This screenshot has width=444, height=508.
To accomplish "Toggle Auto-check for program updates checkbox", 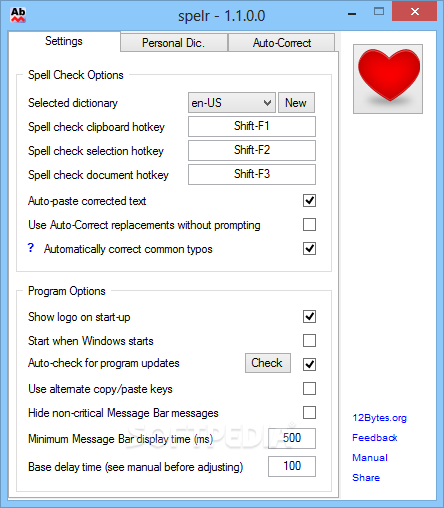I will pos(309,365).
